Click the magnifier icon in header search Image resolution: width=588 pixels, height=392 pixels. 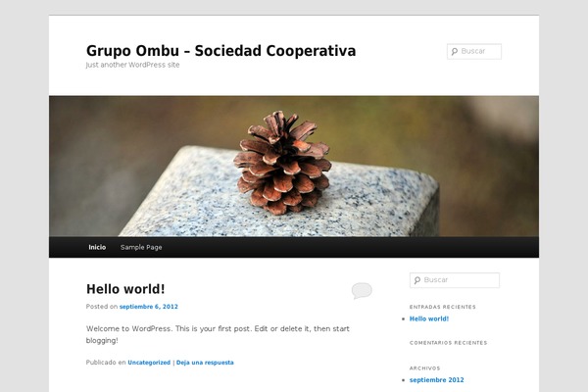455,51
